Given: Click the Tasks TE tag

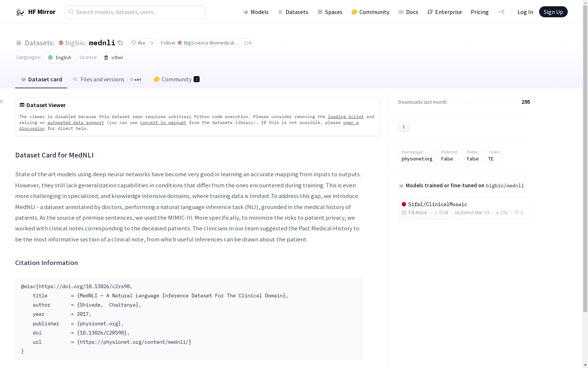Looking at the screenshot, I should [494, 156].
